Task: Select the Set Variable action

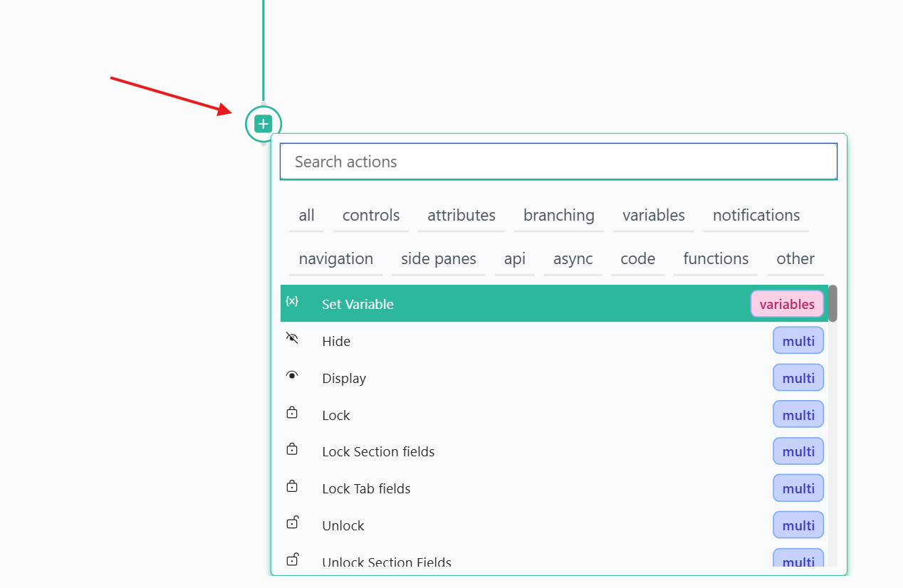Action: [554, 304]
